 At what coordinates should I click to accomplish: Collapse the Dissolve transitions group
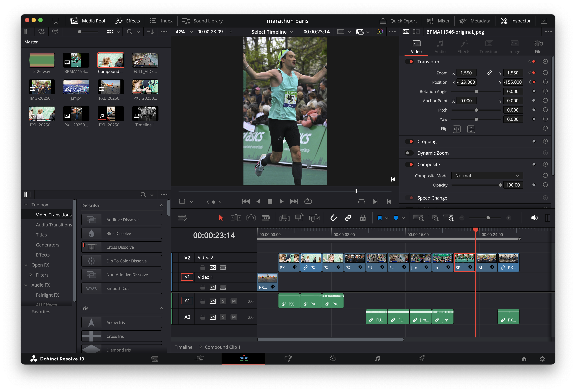161,205
